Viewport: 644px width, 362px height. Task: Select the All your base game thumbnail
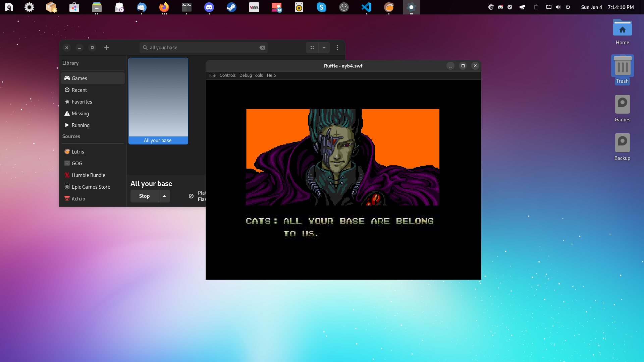[x=158, y=101]
